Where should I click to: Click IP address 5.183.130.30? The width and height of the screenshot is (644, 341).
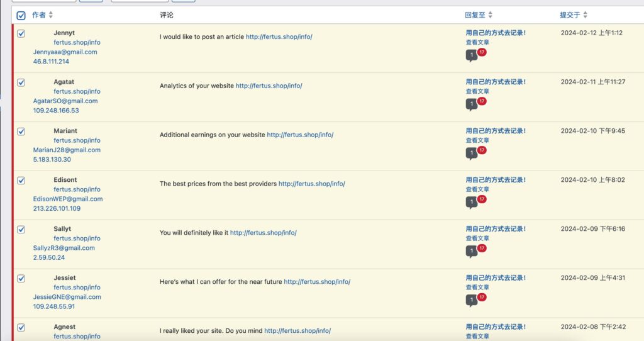(52, 159)
